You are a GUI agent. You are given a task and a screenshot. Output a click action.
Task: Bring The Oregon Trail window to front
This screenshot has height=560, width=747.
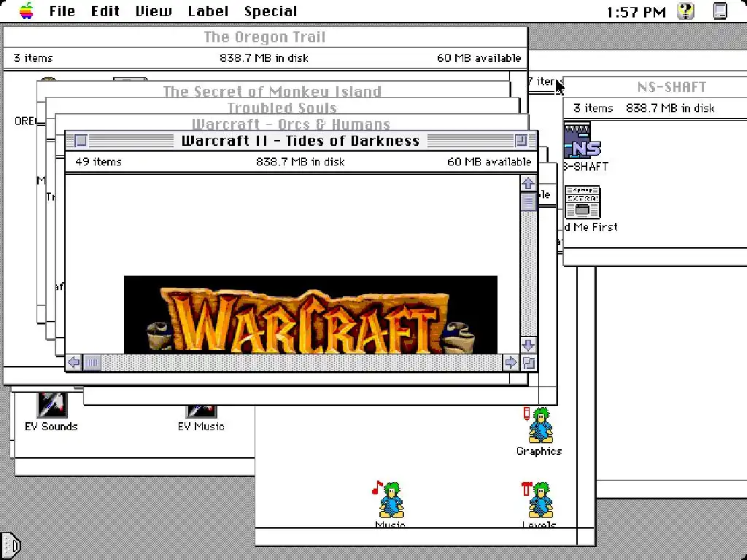[265, 36]
